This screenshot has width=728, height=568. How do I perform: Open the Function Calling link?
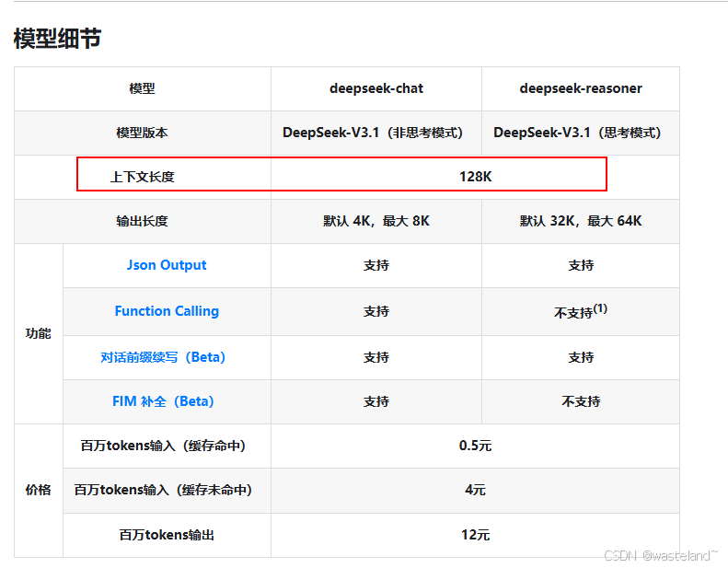tap(167, 311)
